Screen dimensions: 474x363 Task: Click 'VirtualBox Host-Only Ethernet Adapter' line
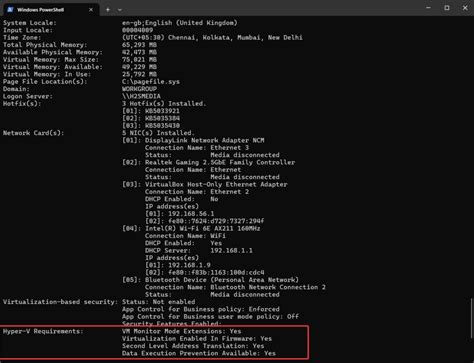pyautogui.click(x=205, y=184)
